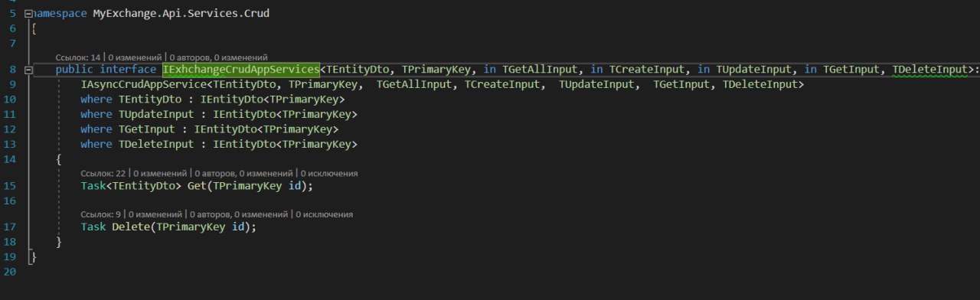The height and width of the screenshot is (300, 980).
Task: Click "0 авторов, 0 изменений" above the Delete method
Action: click(x=239, y=215)
